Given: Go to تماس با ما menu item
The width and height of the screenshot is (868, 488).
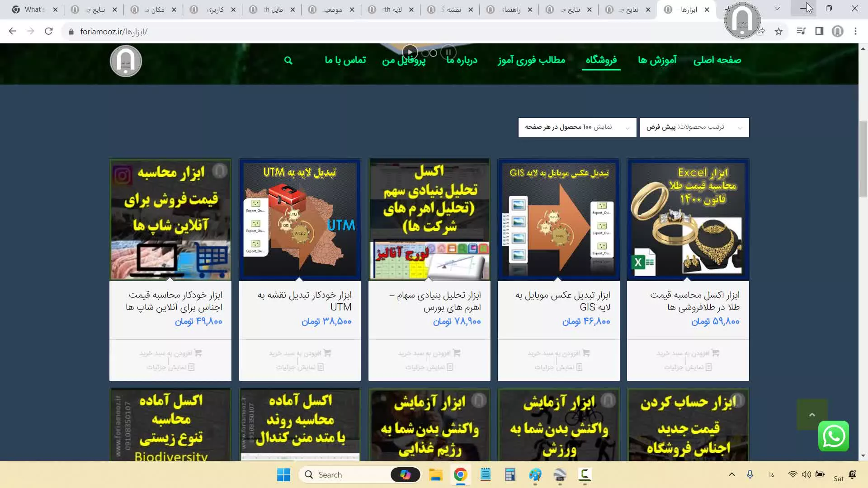Looking at the screenshot, I should [345, 60].
